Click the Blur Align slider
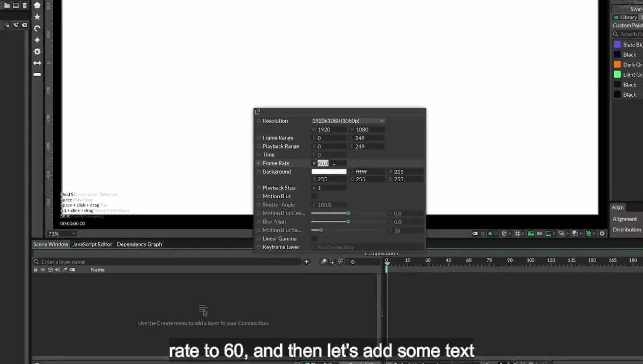643x364 pixels. (x=348, y=222)
